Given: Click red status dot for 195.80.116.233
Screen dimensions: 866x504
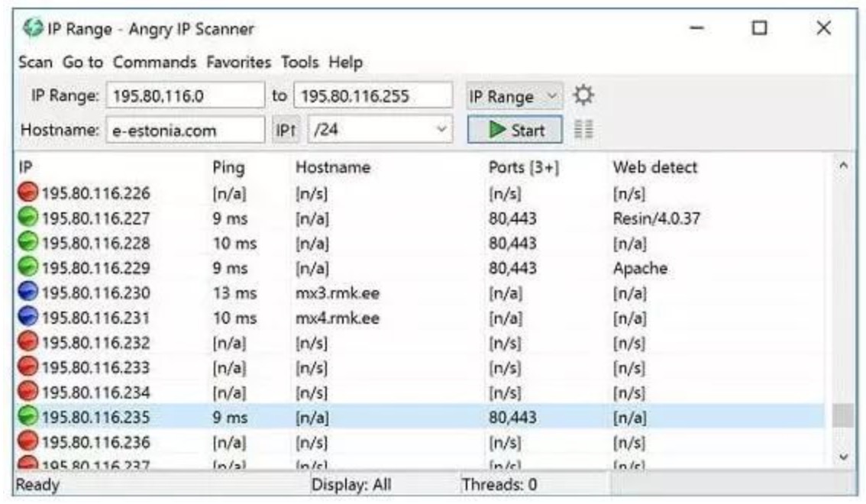Looking at the screenshot, I should click(x=27, y=367).
